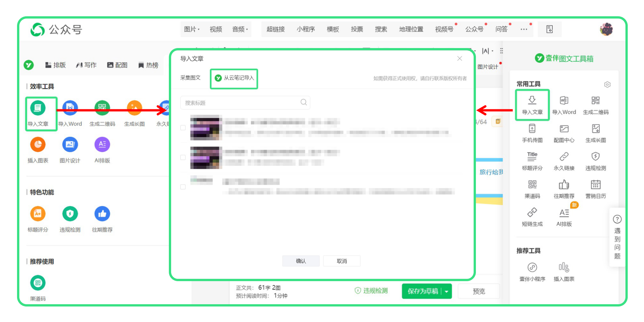Viewport: 644px width, 322px height.
Task: Open the 导入文章 tool in 效率工具
Action: tap(38, 114)
